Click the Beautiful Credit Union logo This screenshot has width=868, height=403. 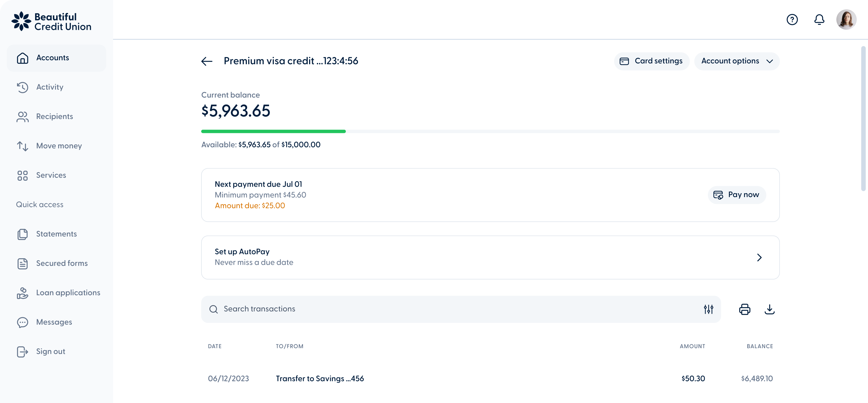pos(51,22)
